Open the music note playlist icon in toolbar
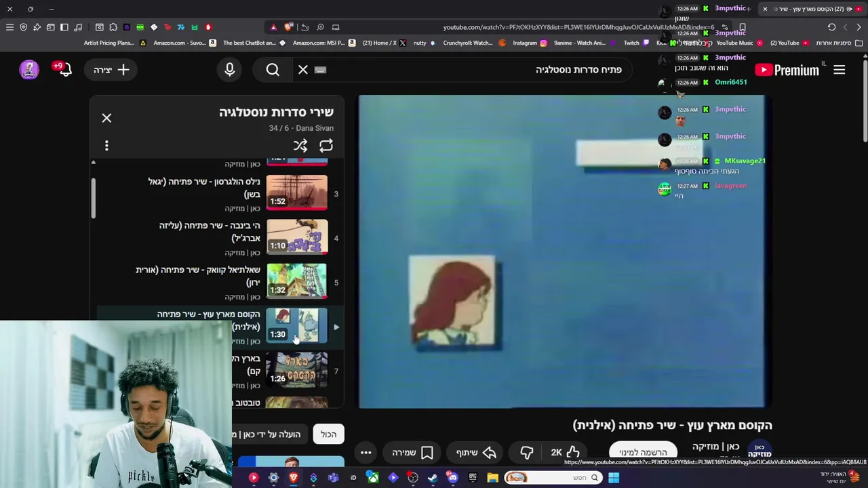Screen dimensions: 868x488 click(x=77, y=27)
